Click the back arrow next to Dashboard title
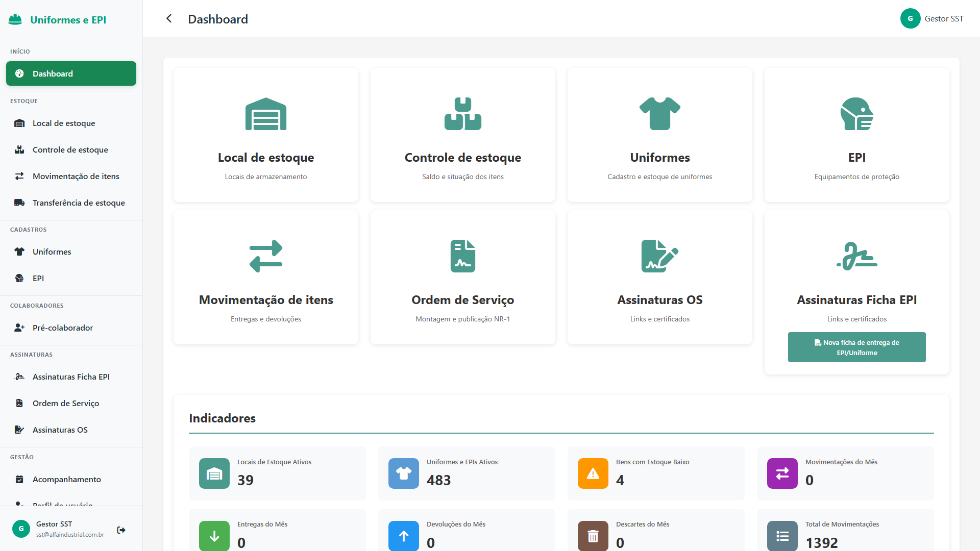Screen dimensions: 980x551 pos(169,19)
